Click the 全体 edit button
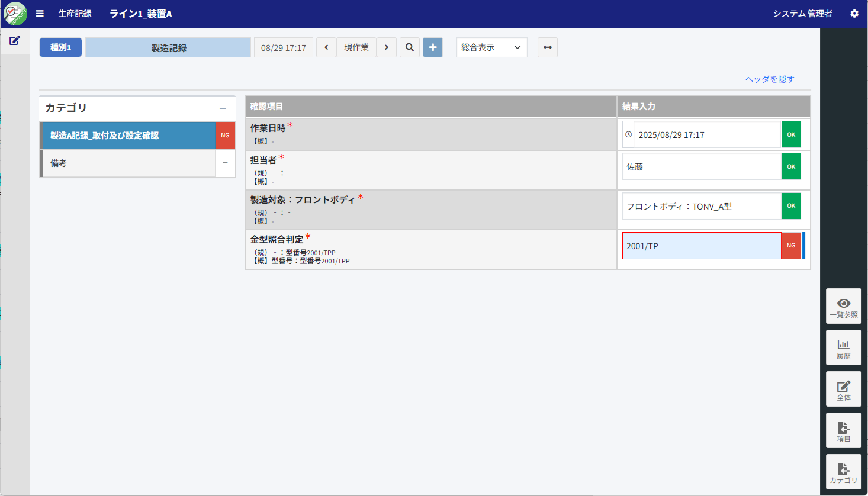Screen dimensions: 868x496 point(843,389)
